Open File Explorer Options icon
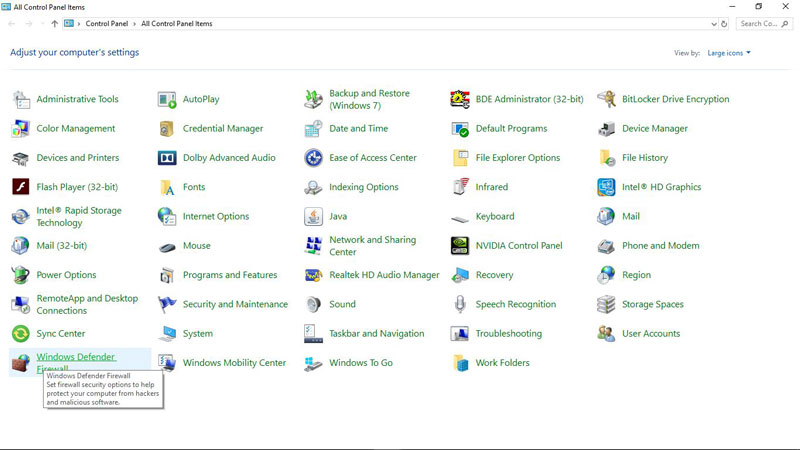Image resolution: width=800 pixels, height=450 pixels. point(460,158)
